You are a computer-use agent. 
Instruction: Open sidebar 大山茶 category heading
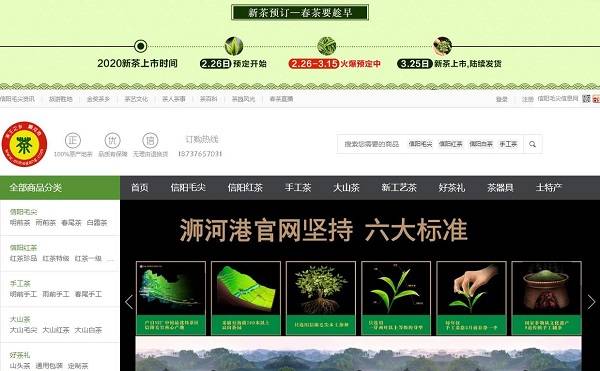pyautogui.click(x=20, y=319)
